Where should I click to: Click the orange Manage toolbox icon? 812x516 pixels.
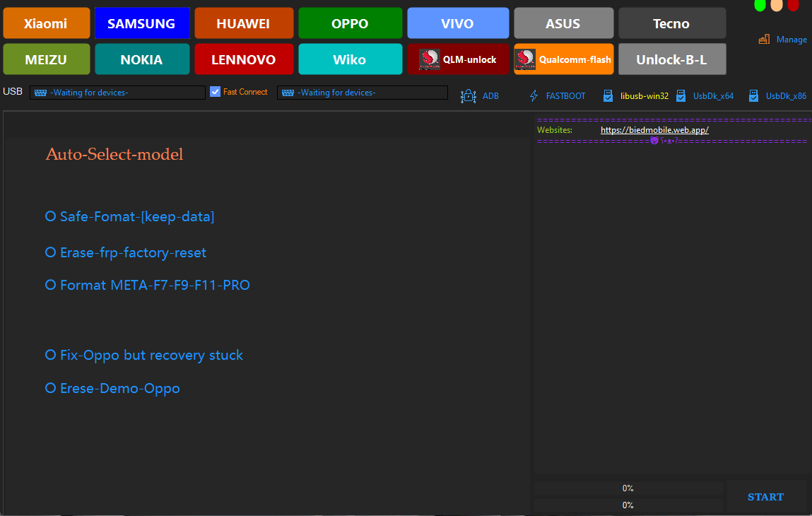click(x=764, y=39)
